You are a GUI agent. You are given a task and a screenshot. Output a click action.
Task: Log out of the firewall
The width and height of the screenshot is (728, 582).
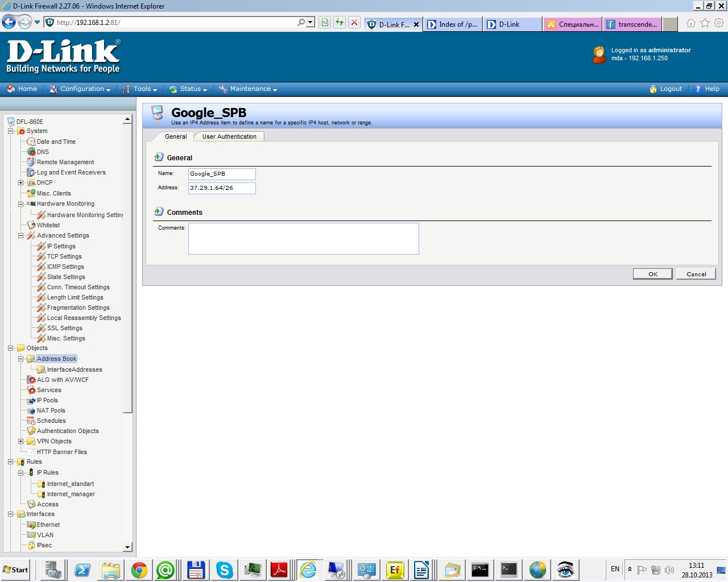click(665, 89)
